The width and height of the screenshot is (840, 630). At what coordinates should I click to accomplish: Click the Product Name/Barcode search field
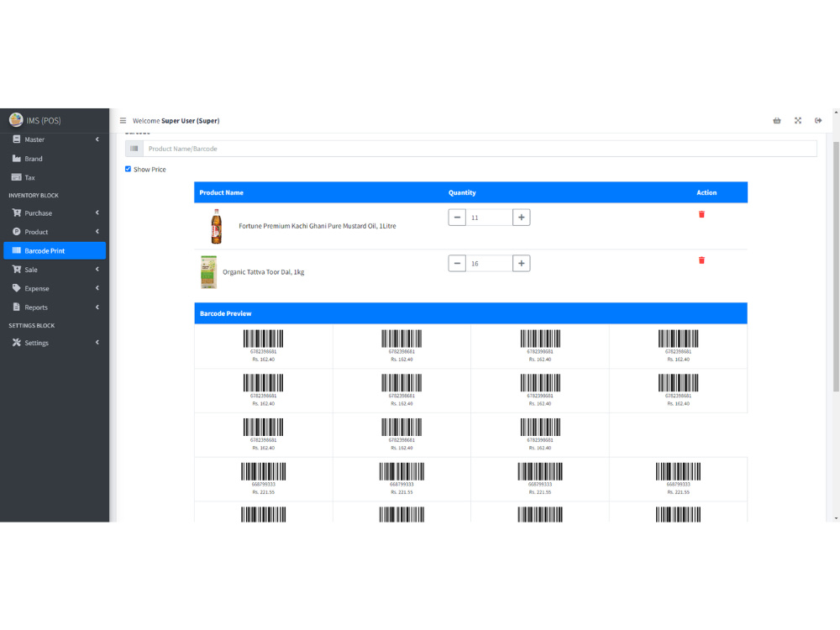point(480,149)
